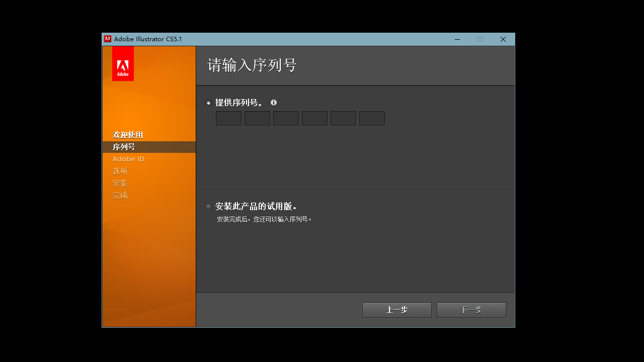Screen dimensions: 644x362
Task: Click the Adobe logo in the sidebar
Action: click(123, 63)
